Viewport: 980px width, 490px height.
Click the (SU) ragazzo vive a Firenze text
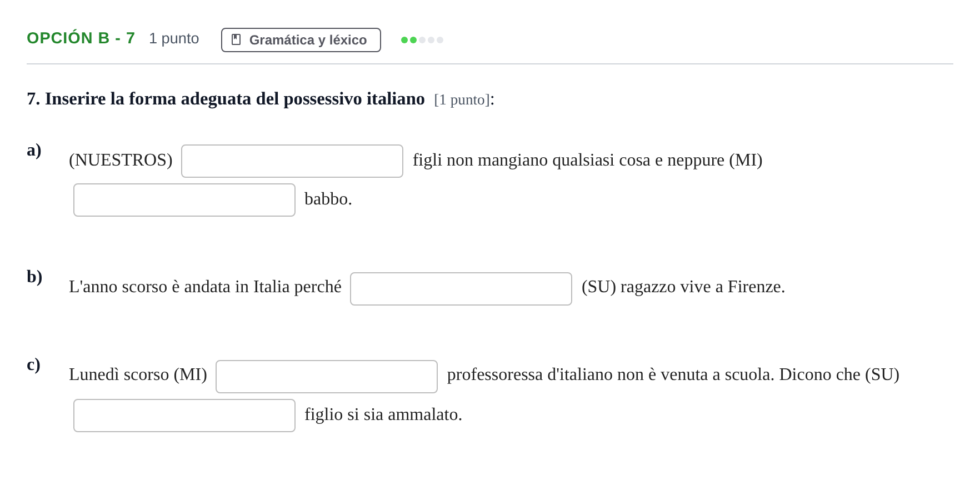point(683,287)
